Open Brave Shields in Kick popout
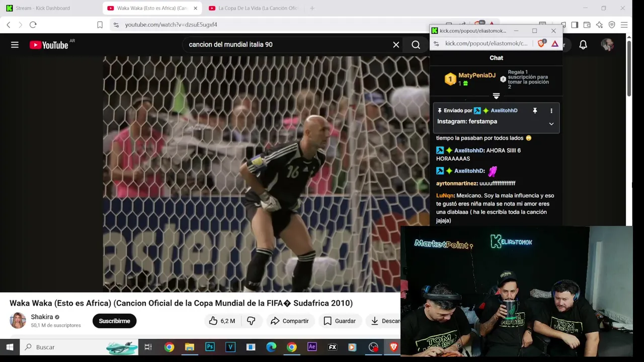This screenshot has width=644, height=362. (x=541, y=44)
